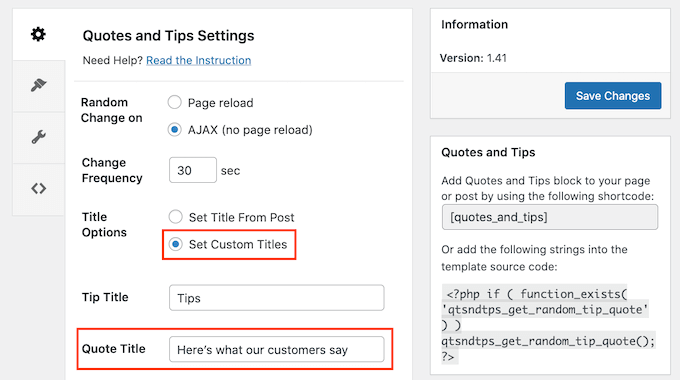Open the paintbrush Appearance tab icon
Screen dimensions: 680x380
coord(38,85)
